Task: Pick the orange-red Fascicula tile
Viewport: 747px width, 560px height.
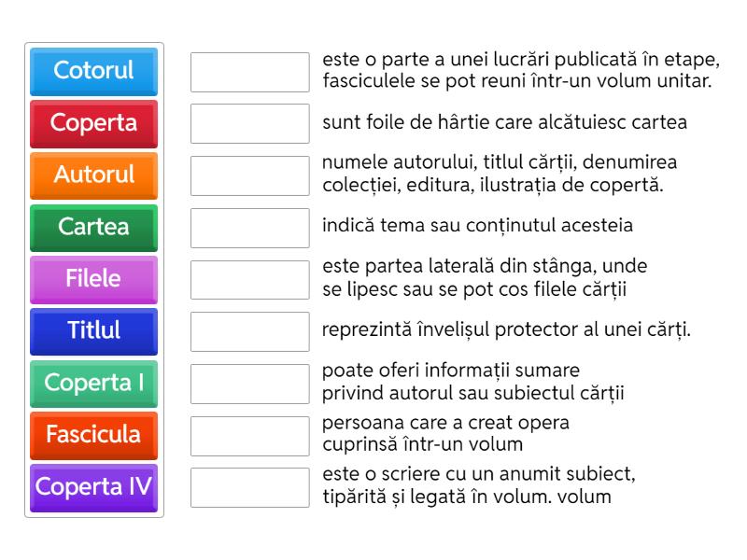Action: pyautogui.click(x=93, y=435)
